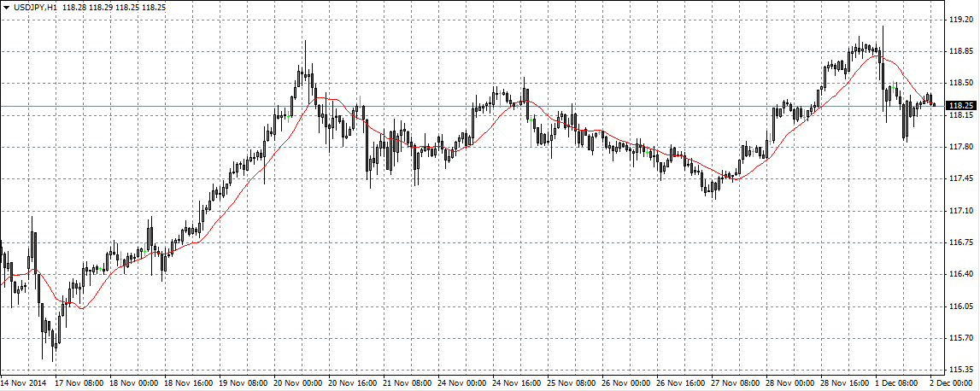Select the 1 Dec 08:00 time label
The image size is (980, 391).
pos(897,383)
